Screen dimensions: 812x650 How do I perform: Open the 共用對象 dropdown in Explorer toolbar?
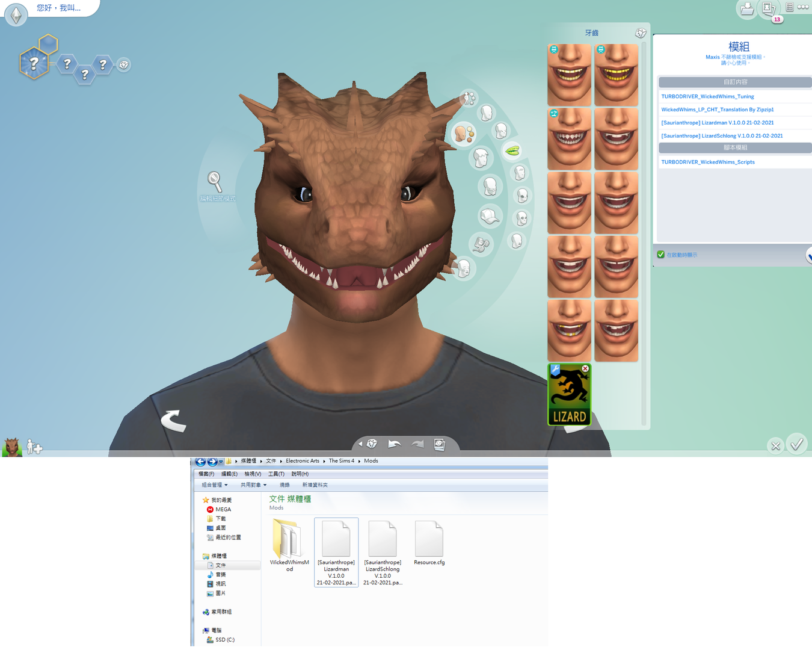point(253,485)
